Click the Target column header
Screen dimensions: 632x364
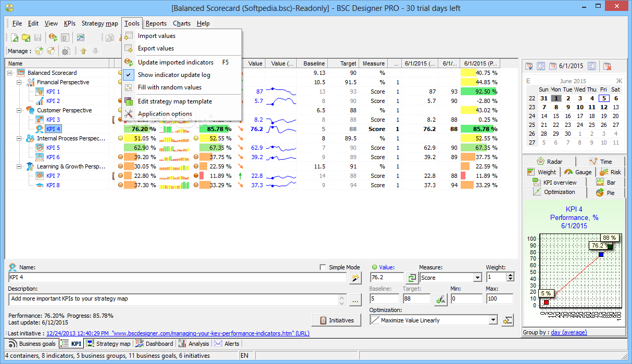pos(344,63)
